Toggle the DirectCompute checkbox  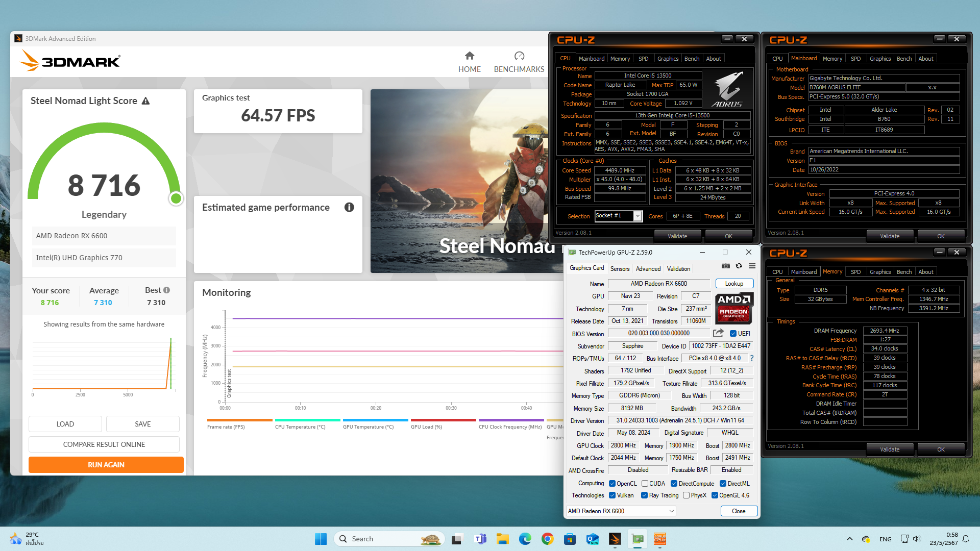674,484
